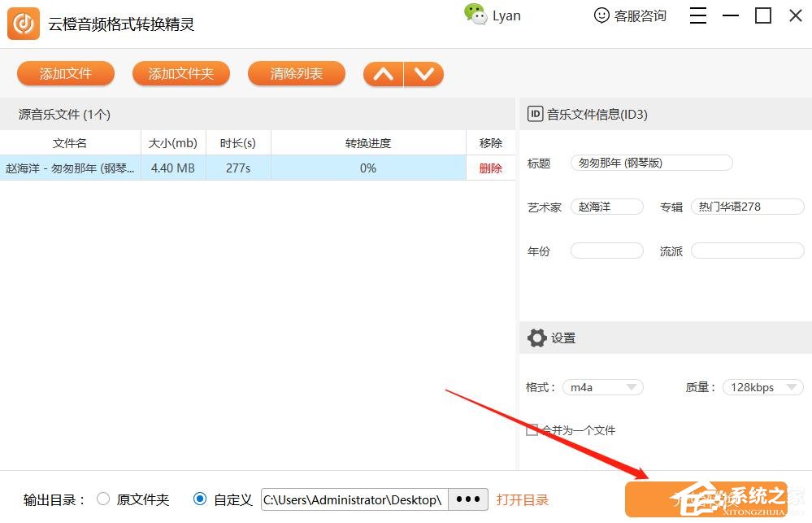
Task: Click the ••• browse button for output path
Action: [467, 499]
